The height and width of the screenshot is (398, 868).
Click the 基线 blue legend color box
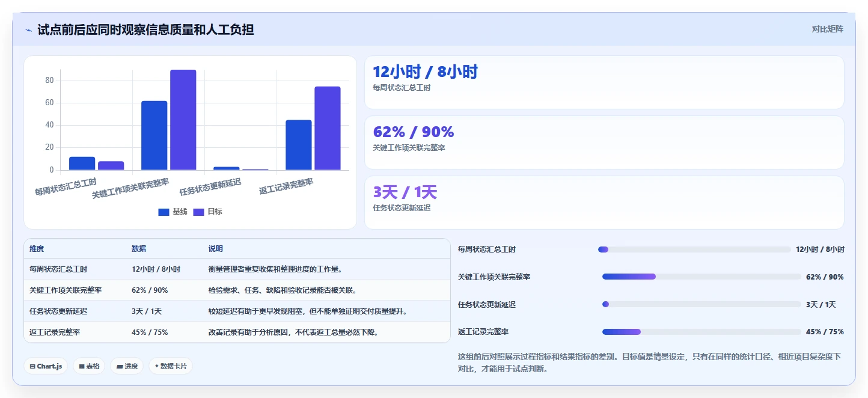tap(164, 212)
